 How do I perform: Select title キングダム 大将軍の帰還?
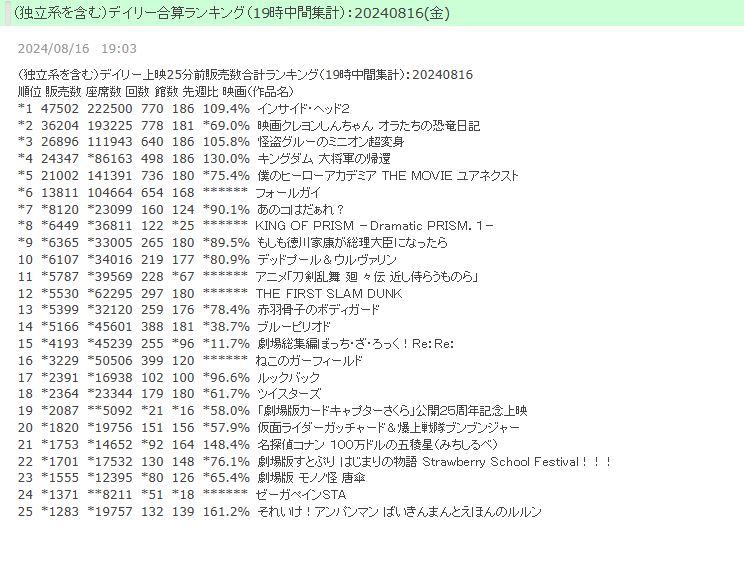pos(324,159)
